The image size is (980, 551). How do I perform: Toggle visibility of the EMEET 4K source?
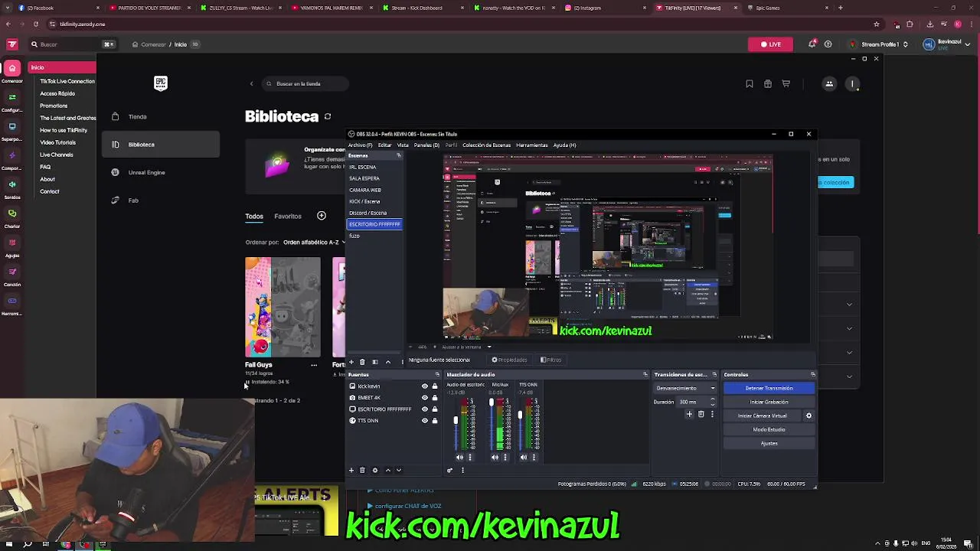(x=425, y=398)
